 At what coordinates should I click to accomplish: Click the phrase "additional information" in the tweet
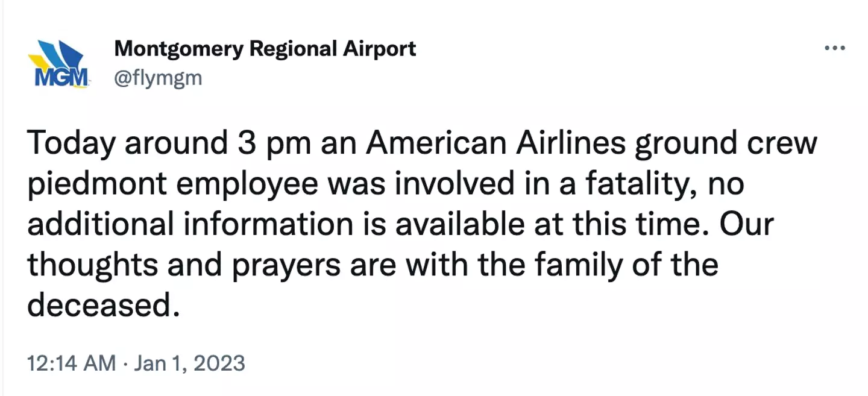[x=190, y=224]
